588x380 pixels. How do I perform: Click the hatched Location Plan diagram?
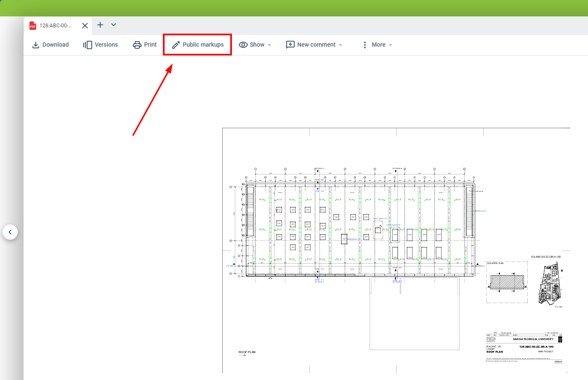pyautogui.click(x=507, y=282)
